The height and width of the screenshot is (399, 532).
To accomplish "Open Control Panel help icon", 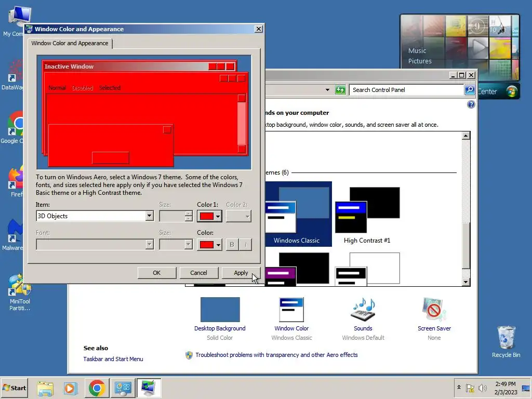I will coord(471,104).
